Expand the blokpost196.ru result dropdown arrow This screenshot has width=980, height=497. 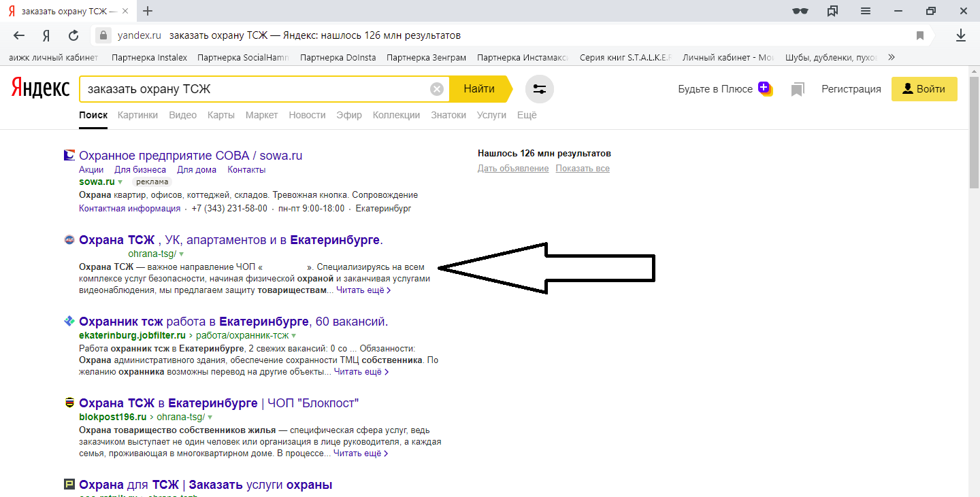click(x=210, y=417)
